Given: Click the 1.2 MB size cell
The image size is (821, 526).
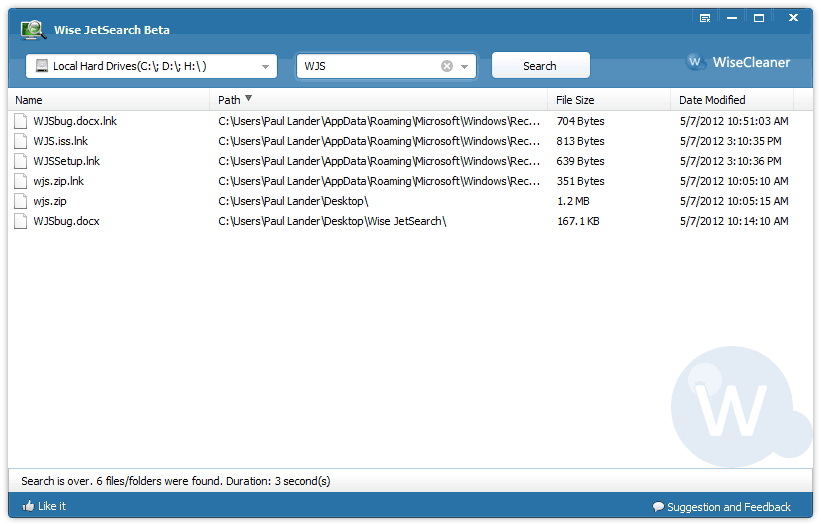Looking at the screenshot, I should [573, 201].
